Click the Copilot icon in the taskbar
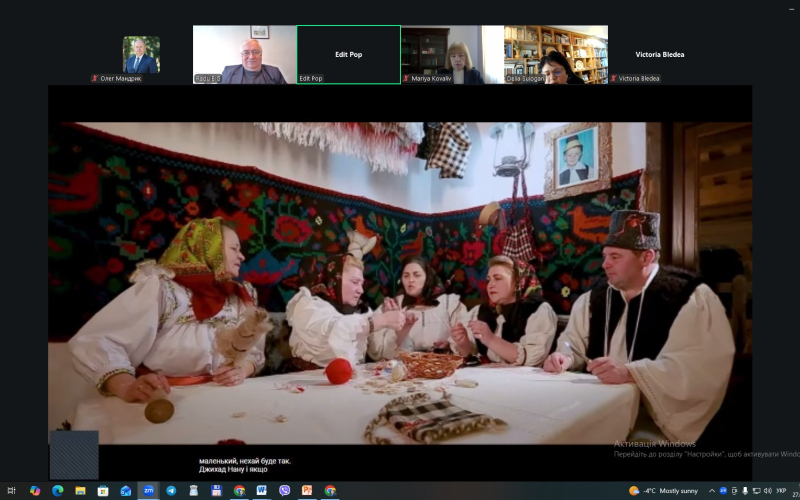 coord(35,490)
